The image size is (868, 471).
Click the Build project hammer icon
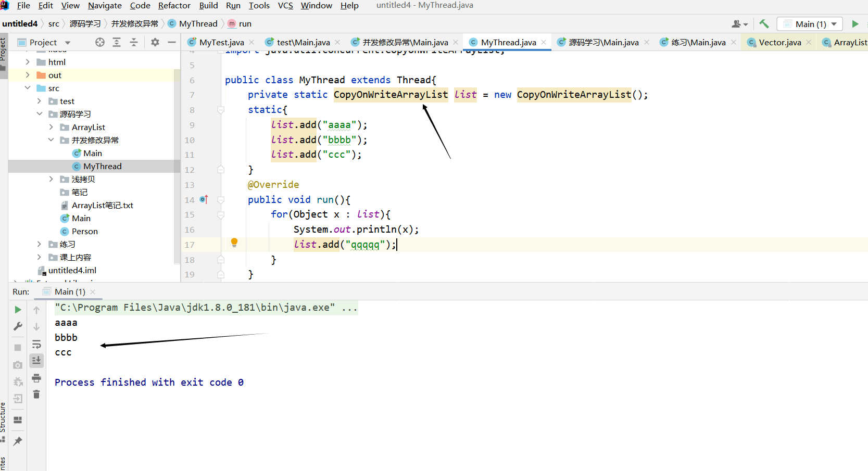(x=764, y=23)
